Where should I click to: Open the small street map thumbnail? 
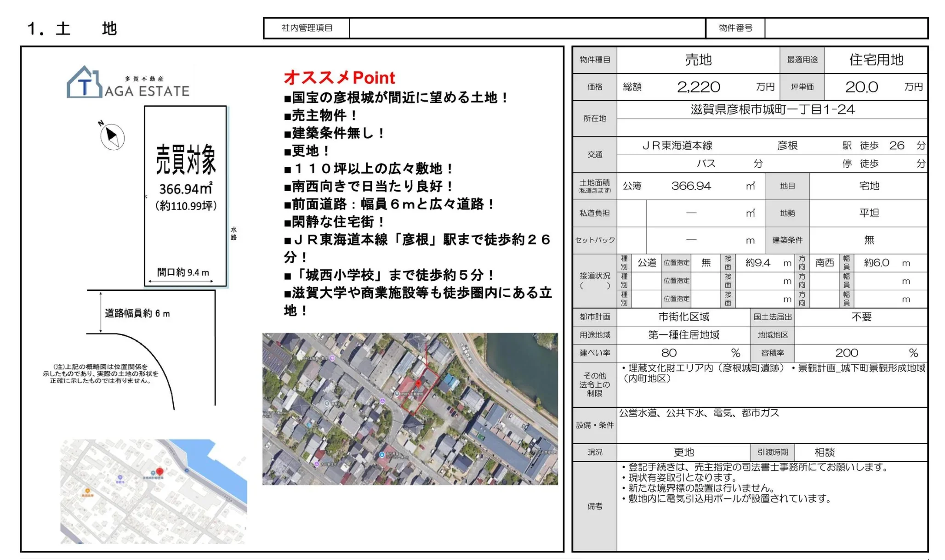[153, 491]
